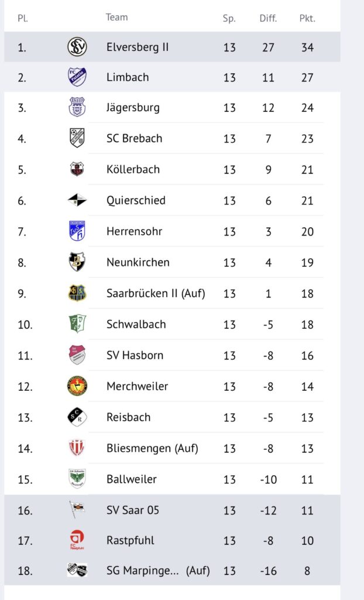Viewport: 364px width, 600px height.
Task: Open the Reisbach team page
Action: pyautogui.click(x=128, y=417)
